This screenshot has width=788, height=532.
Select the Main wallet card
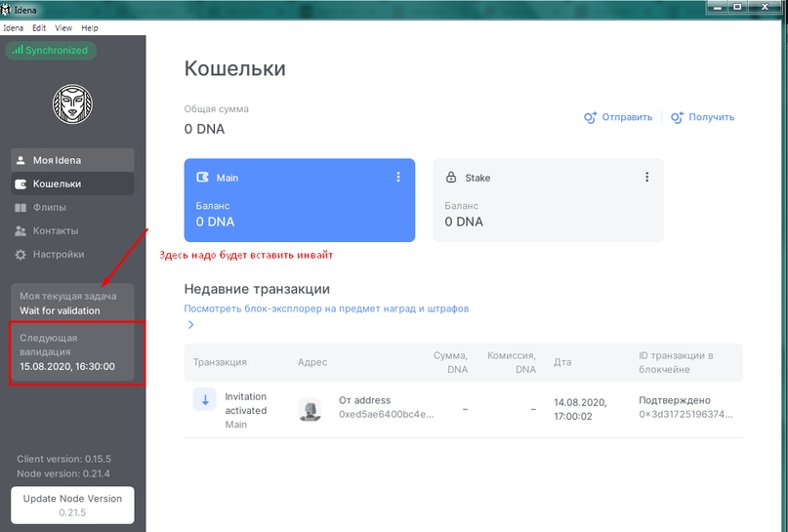pyautogui.click(x=300, y=200)
